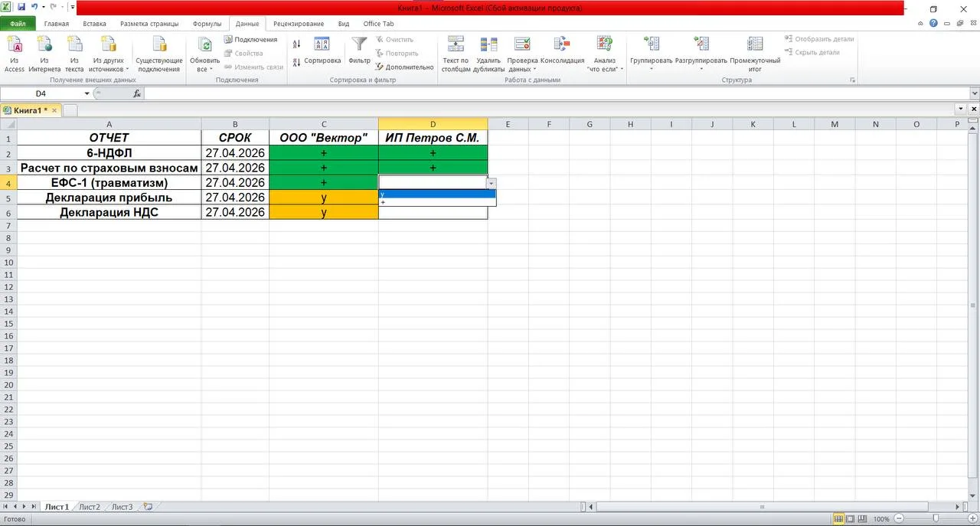Click the zoom out minus button
Image resolution: width=980 pixels, height=526 pixels.
899,519
